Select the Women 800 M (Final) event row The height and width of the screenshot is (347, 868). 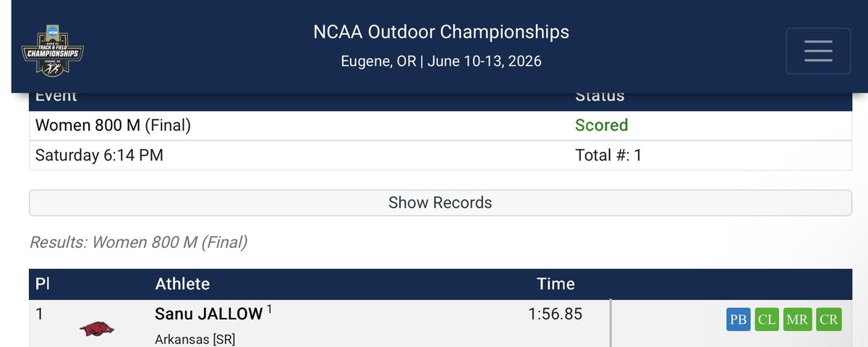point(440,125)
